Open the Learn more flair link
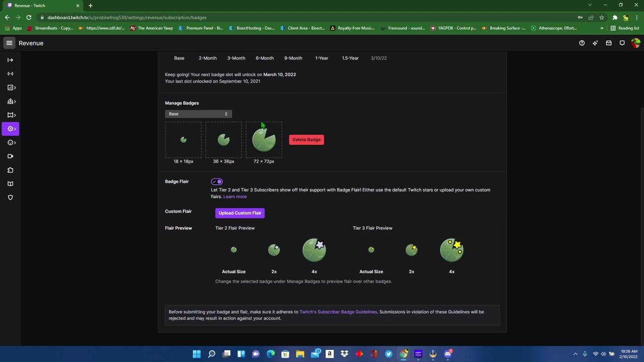The width and height of the screenshot is (644, 362). [235, 197]
